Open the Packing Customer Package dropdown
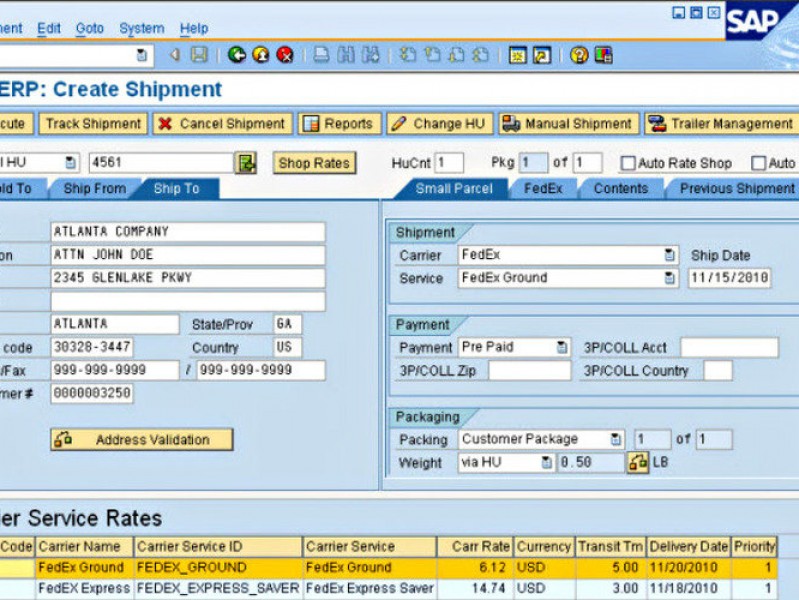 tap(616, 439)
